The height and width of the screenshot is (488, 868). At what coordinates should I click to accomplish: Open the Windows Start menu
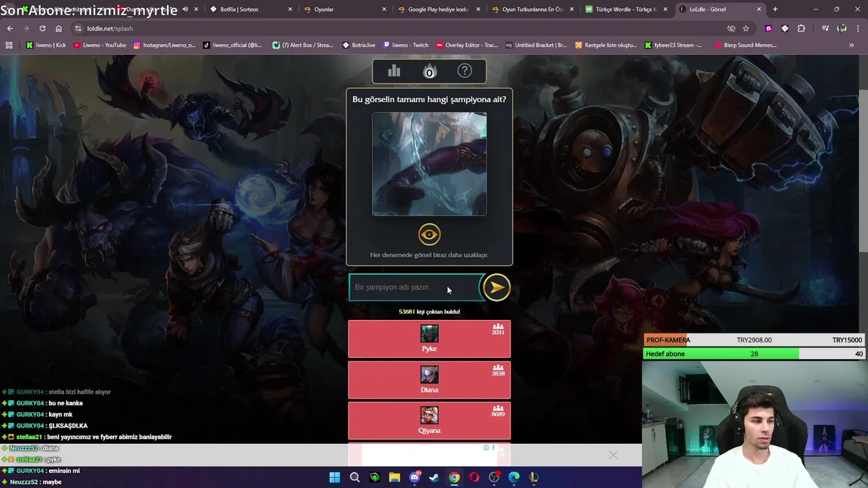[x=334, y=477]
